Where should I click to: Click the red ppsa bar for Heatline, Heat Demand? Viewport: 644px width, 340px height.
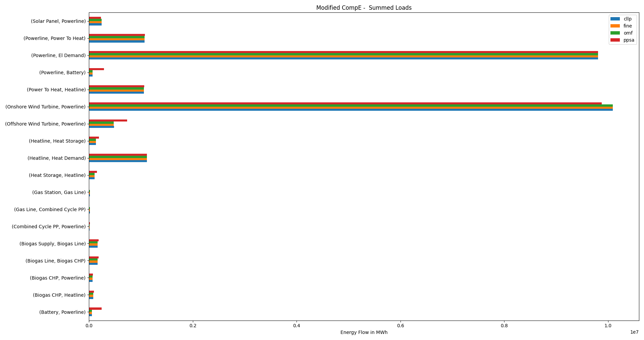(118, 155)
